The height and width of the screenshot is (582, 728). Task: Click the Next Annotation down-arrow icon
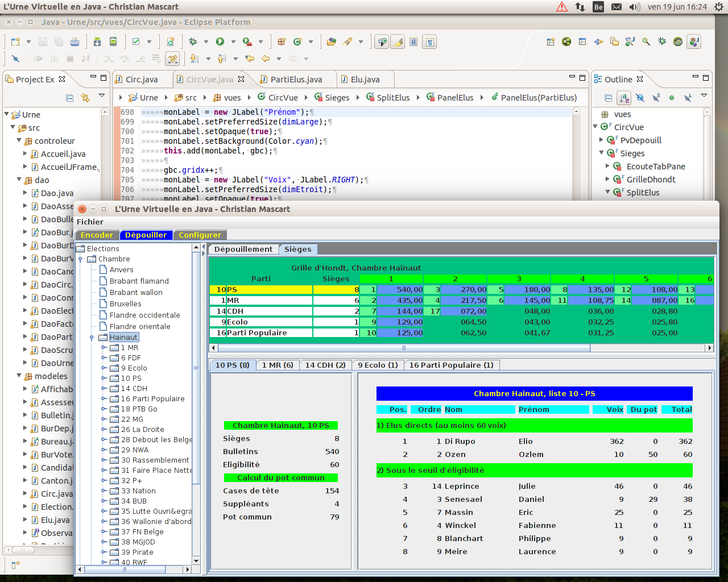point(195,59)
